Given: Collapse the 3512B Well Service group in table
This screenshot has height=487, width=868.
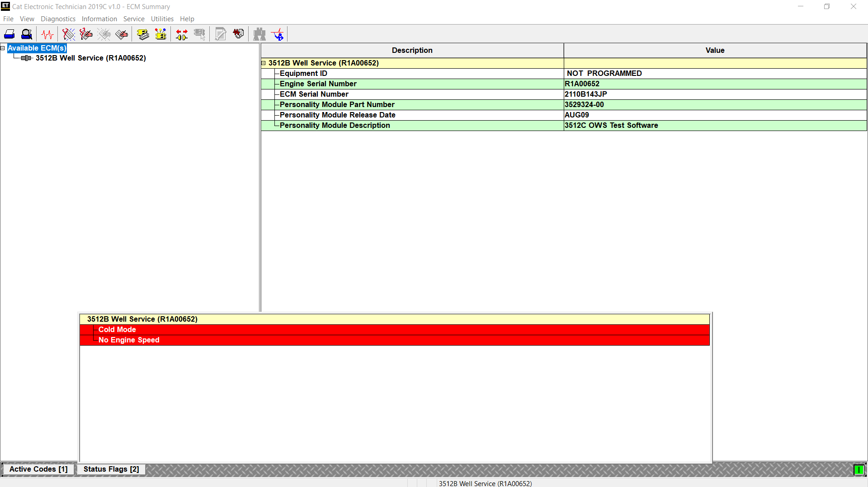Looking at the screenshot, I should click(264, 63).
